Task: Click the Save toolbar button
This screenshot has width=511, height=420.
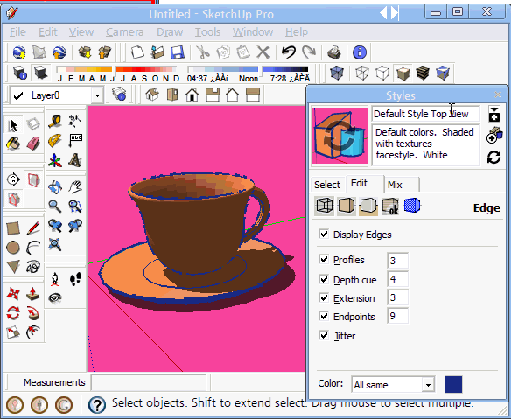Action: [x=178, y=52]
